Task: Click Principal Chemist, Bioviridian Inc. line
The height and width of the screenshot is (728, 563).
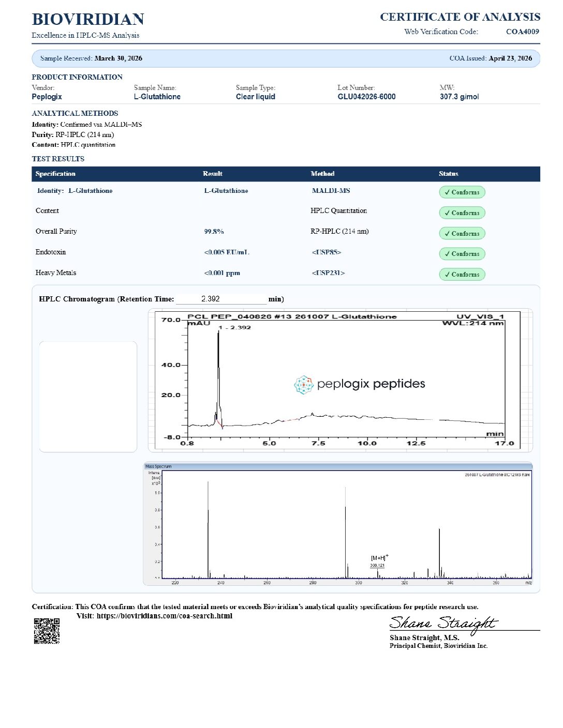Action: (x=438, y=646)
